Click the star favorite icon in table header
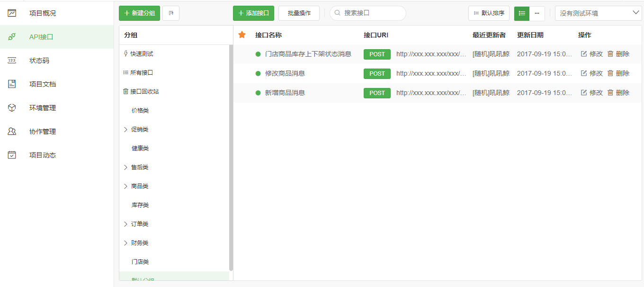This screenshot has height=287, width=644. coord(242,35)
